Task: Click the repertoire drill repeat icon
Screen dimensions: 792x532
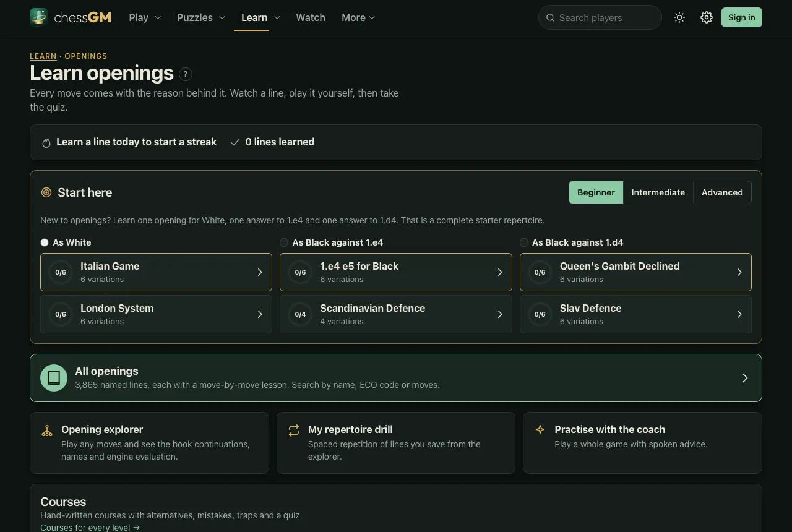Action: (294, 431)
